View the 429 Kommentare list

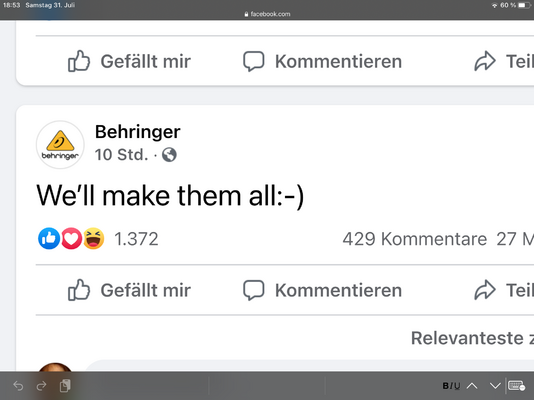414,239
